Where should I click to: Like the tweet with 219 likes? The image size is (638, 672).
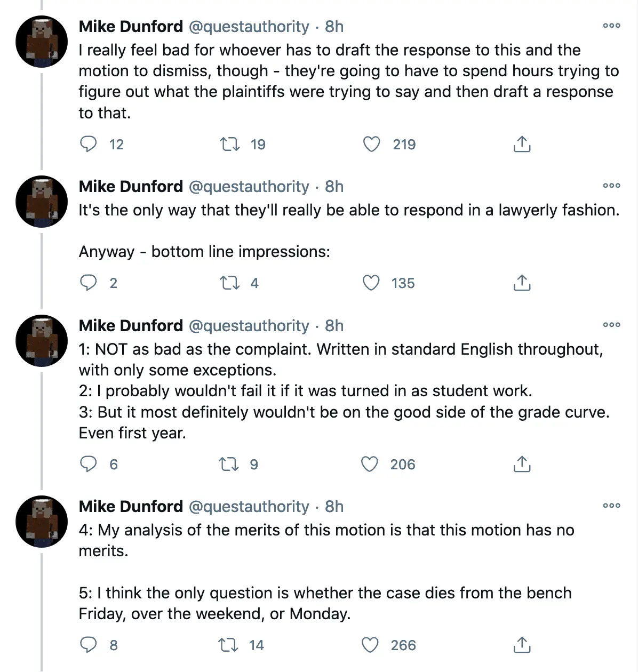(x=371, y=144)
